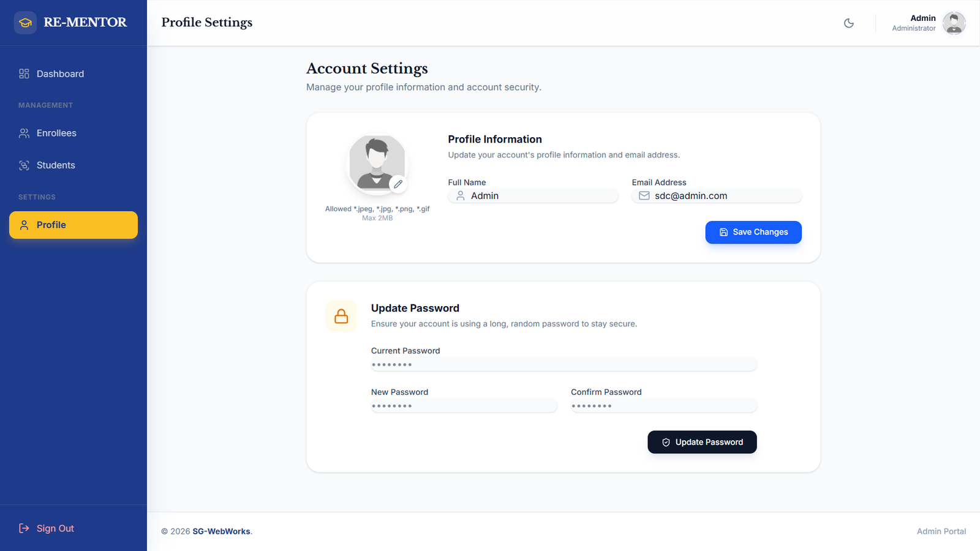Click the admin avatar in top bar
Image resolution: width=980 pixels, height=551 pixels.
954,23
